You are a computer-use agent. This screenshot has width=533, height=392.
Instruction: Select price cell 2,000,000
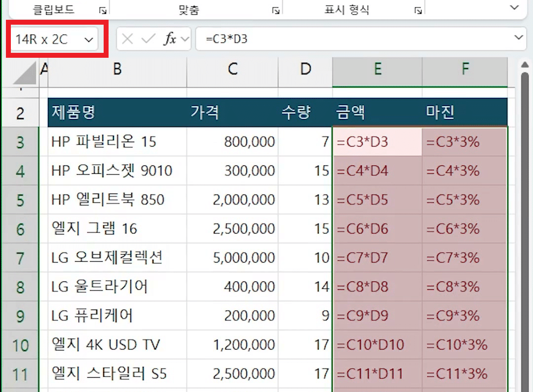pos(232,199)
